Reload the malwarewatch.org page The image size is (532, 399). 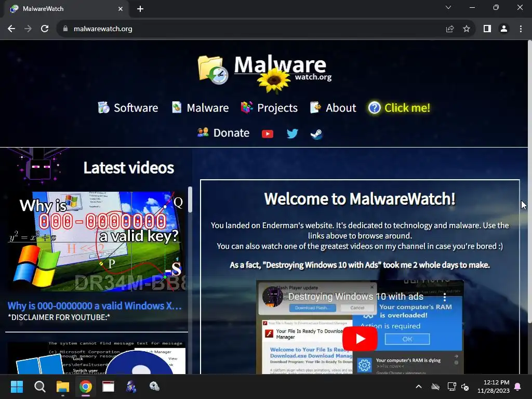tap(45, 29)
